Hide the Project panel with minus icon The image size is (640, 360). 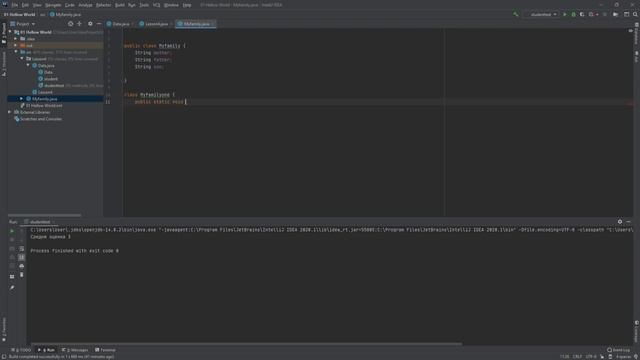pos(99,24)
